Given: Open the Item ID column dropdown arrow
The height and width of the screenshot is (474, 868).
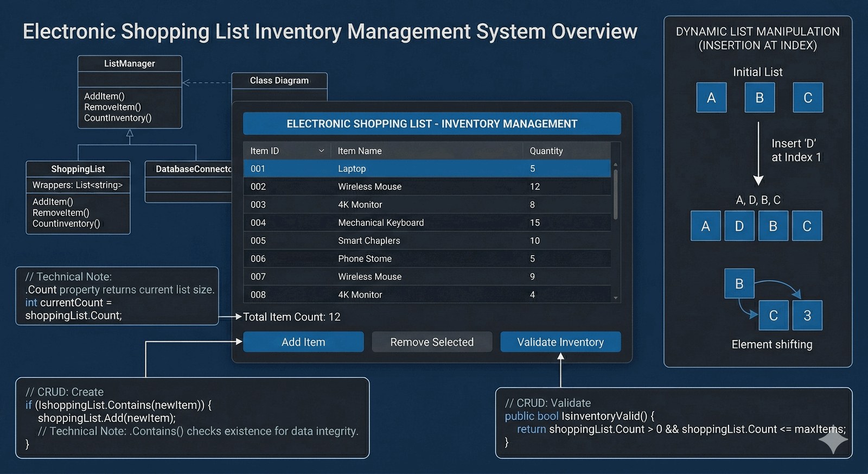Looking at the screenshot, I should click(321, 151).
